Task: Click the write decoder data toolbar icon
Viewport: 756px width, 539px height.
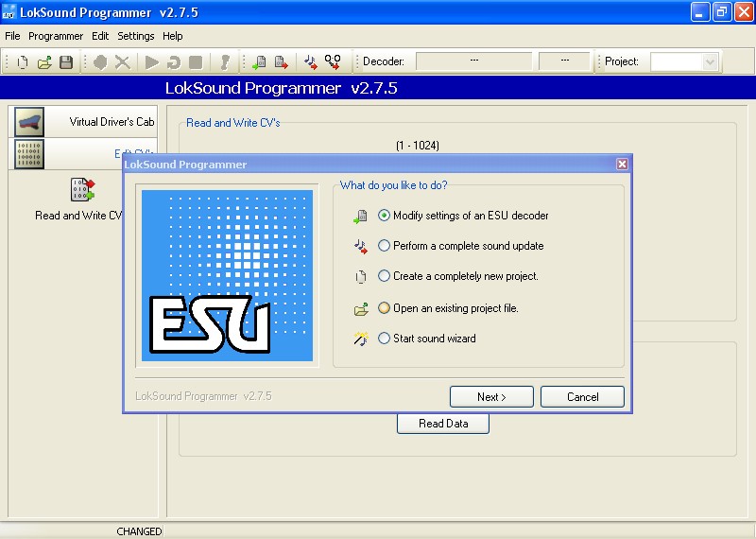Action: point(281,62)
